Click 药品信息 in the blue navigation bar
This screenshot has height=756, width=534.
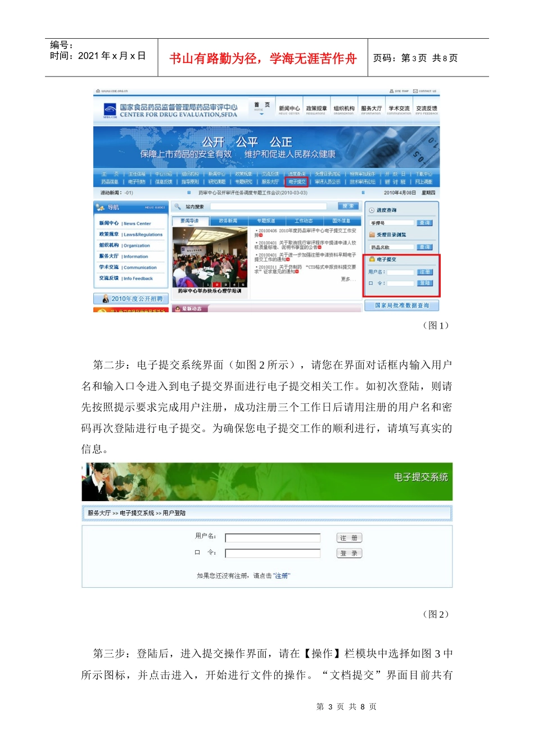point(110,182)
